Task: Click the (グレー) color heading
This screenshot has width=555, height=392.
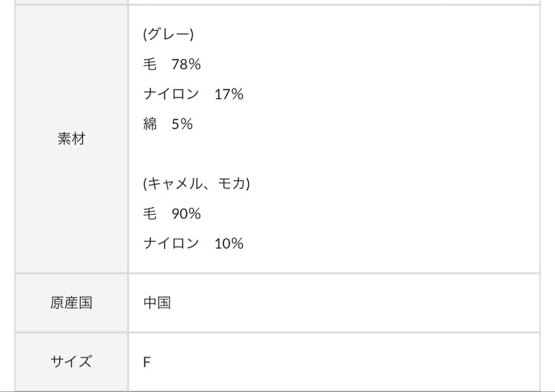Action: (x=168, y=34)
